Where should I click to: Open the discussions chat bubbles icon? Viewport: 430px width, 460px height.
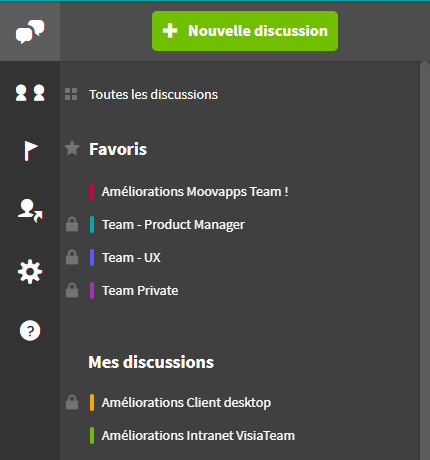coord(30,31)
